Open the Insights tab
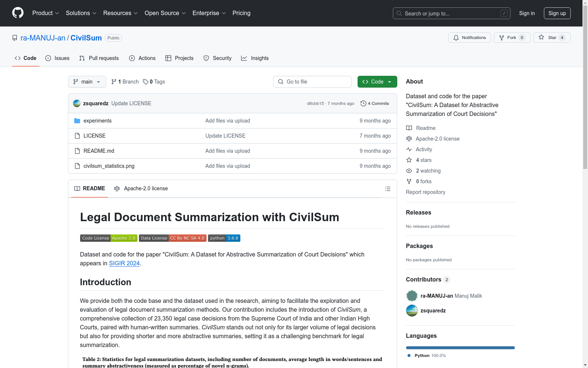The height and width of the screenshot is (368, 588). pyautogui.click(x=255, y=58)
